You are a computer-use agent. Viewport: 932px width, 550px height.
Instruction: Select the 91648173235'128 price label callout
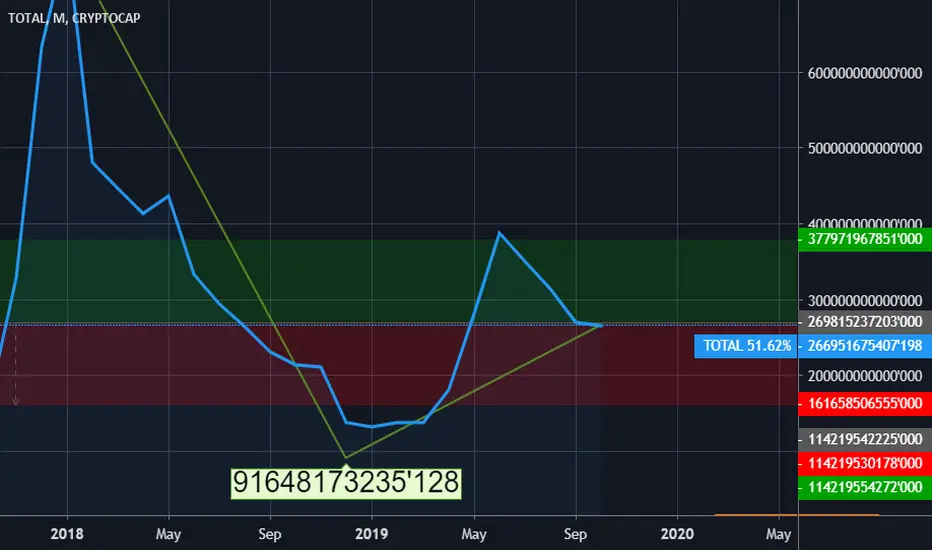point(346,482)
